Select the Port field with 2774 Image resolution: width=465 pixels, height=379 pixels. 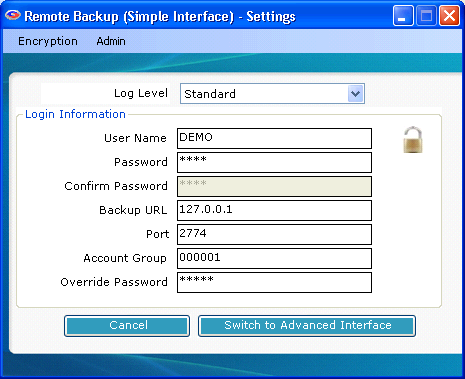coord(274,234)
